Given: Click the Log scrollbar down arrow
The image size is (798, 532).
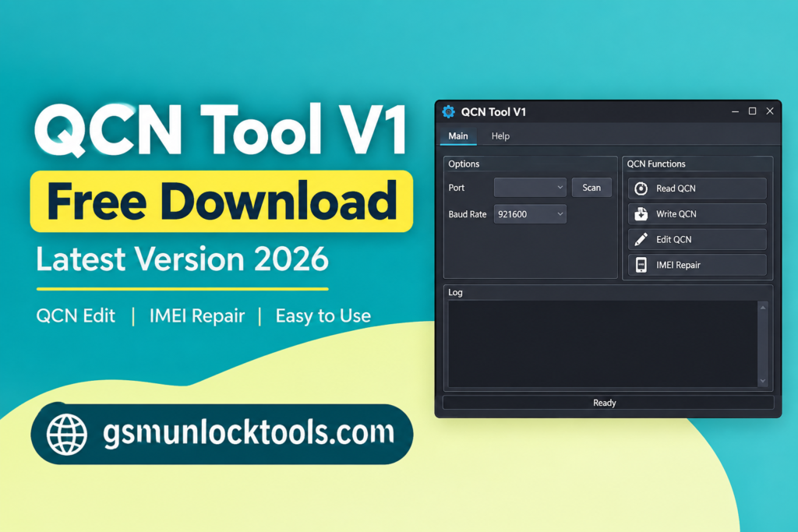Looking at the screenshot, I should [762, 381].
